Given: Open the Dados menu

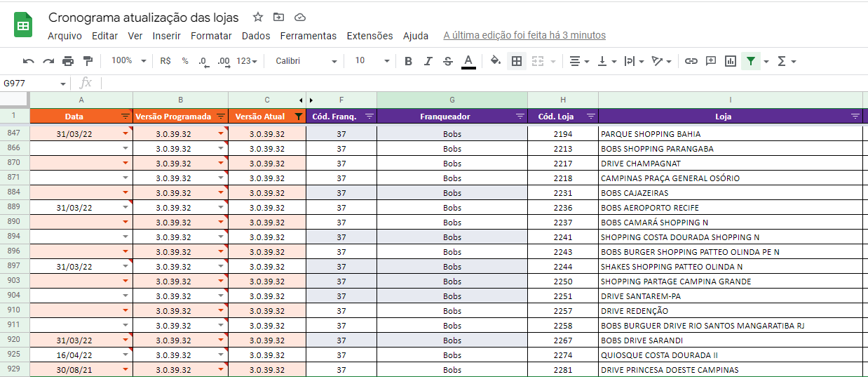Looking at the screenshot, I should (256, 36).
